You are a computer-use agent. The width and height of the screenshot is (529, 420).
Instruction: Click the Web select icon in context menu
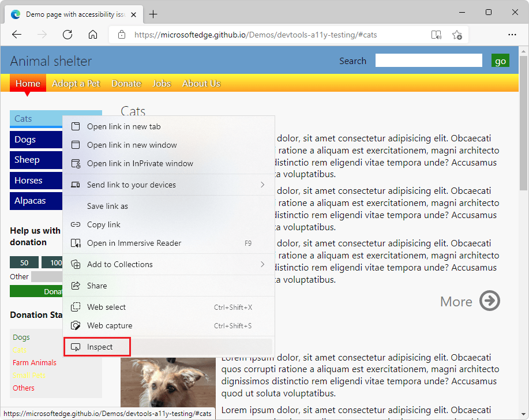point(76,307)
